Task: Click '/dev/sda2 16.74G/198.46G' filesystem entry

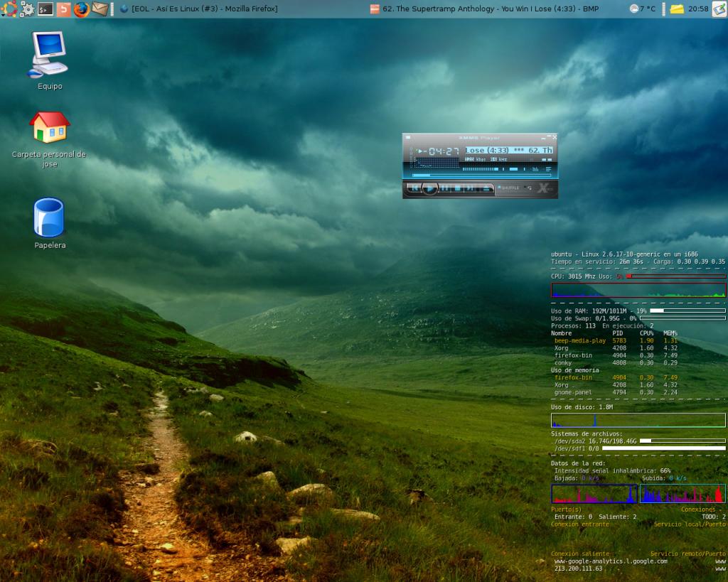Action: tap(595, 441)
